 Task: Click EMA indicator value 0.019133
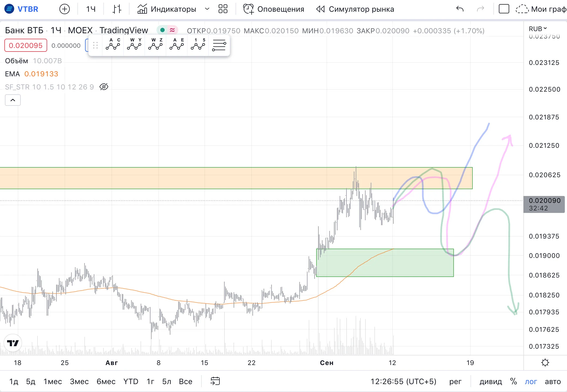pyautogui.click(x=41, y=74)
